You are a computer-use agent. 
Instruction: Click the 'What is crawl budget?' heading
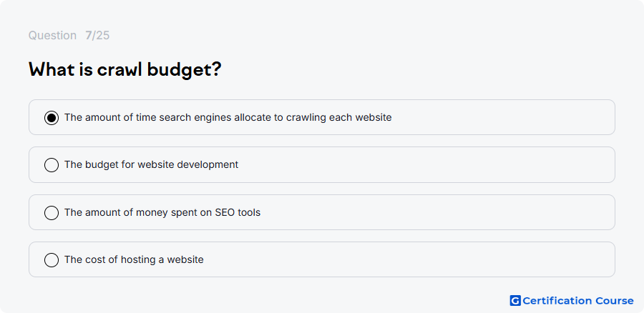[x=125, y=70]
